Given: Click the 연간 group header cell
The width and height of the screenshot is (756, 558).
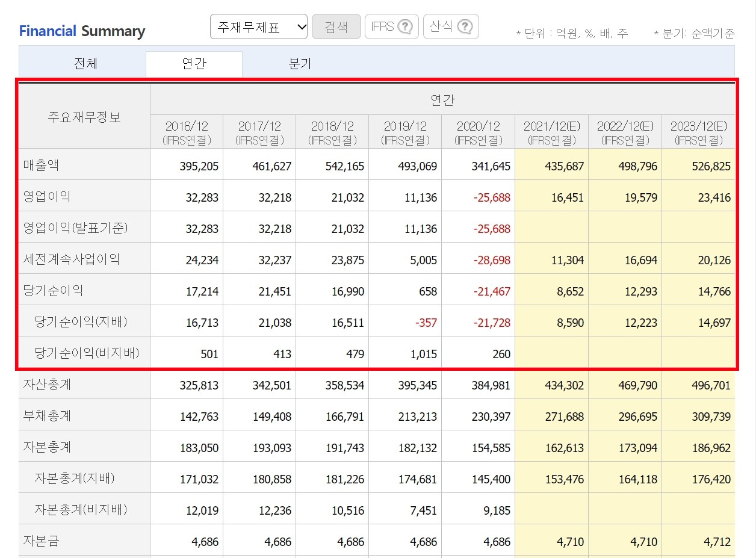Looking at the screenshot, I should point(442,99).
